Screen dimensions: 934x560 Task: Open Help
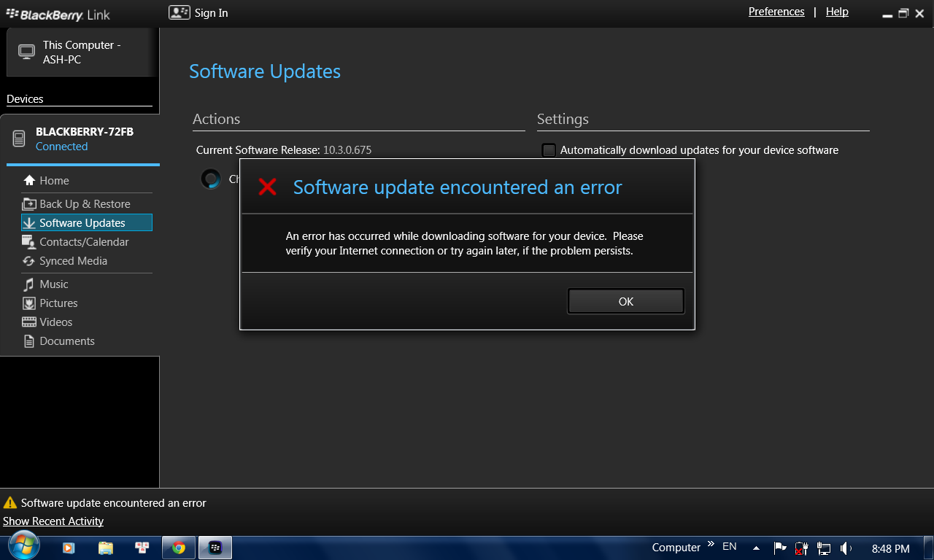(x=837, y=12)
